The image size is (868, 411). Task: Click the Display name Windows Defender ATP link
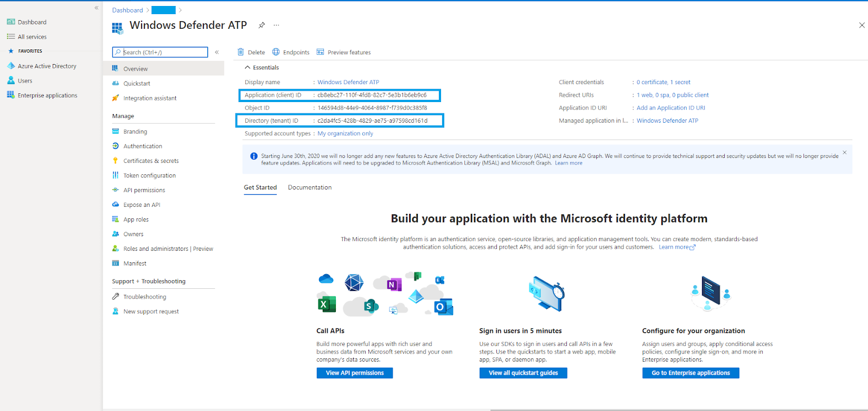(x=348, y=83)
